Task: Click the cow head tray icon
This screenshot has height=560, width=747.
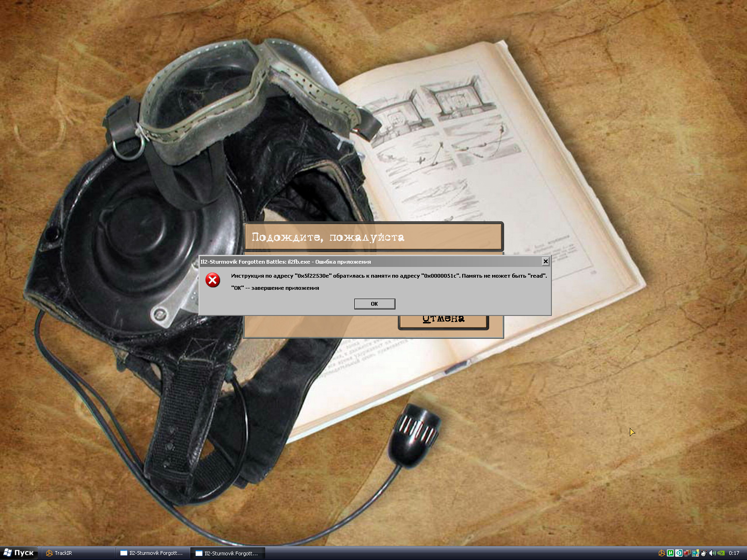Action: click(704, 553)
